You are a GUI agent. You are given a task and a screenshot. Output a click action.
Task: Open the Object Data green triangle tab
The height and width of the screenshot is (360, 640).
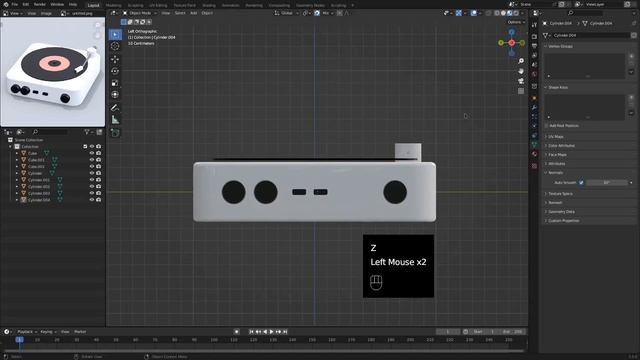(534, 144)
